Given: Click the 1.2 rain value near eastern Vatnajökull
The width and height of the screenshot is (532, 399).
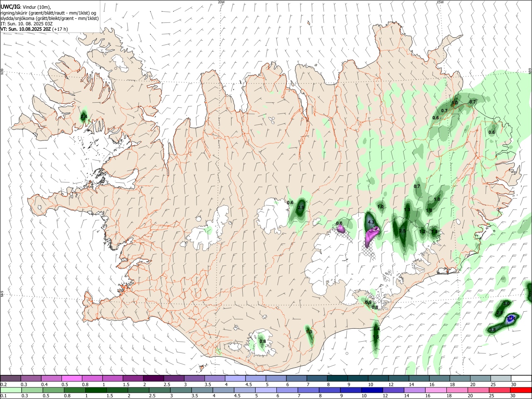Looking at the screenshot, I should click(x=422, y=232).
